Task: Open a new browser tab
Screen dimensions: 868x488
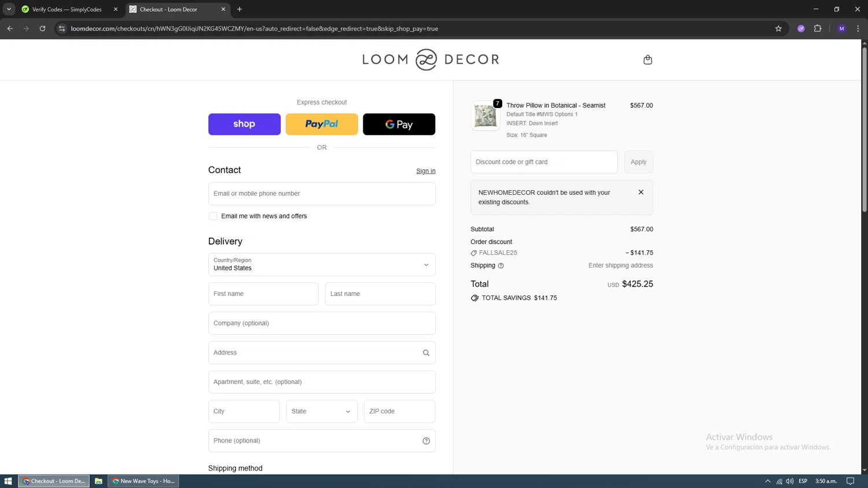Action: tap(240, 9)
